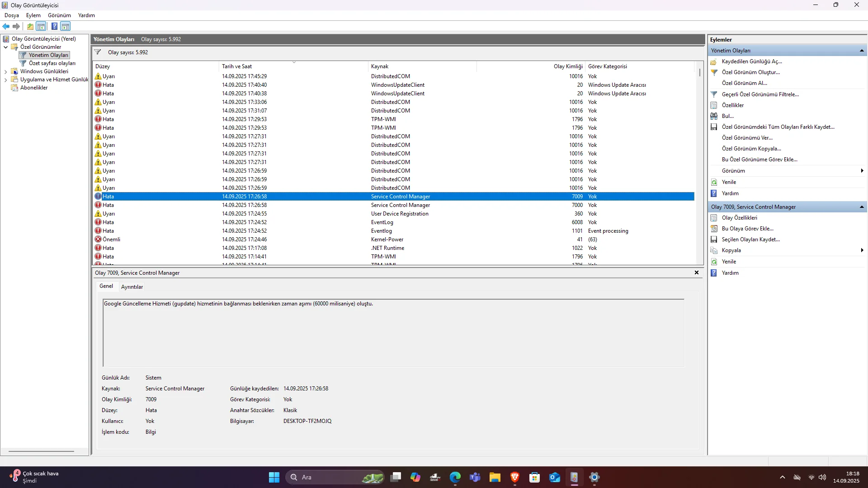Click the blue Help toolbar icon
Image resolution: width=868 pixels, height=488 pixels.
(54, 26)
